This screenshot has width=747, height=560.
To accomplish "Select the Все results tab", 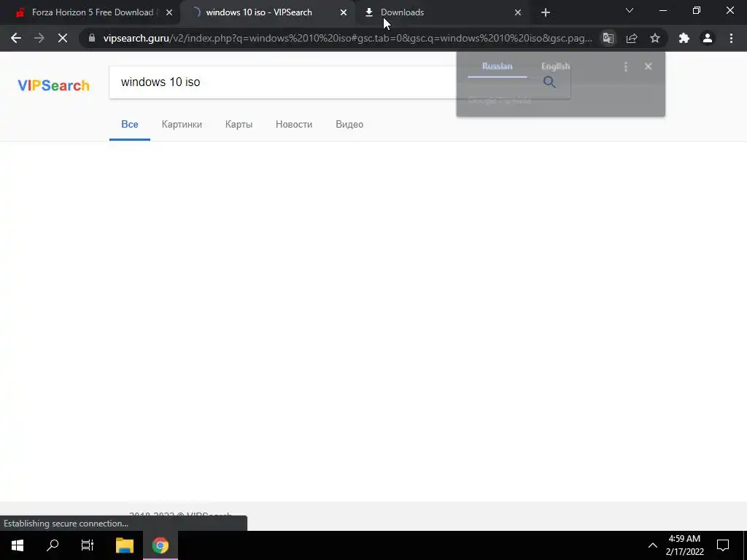I will (x=130, y=124).
